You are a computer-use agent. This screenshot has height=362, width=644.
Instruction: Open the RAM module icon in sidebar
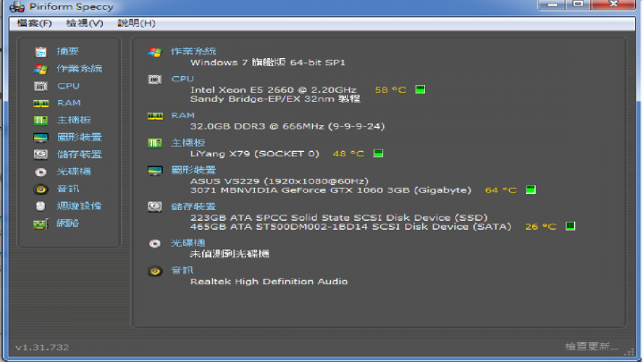[x=40, y=103]
